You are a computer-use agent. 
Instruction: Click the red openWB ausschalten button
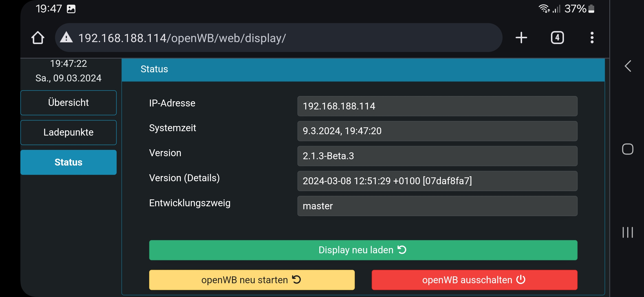tap(474, 280)
